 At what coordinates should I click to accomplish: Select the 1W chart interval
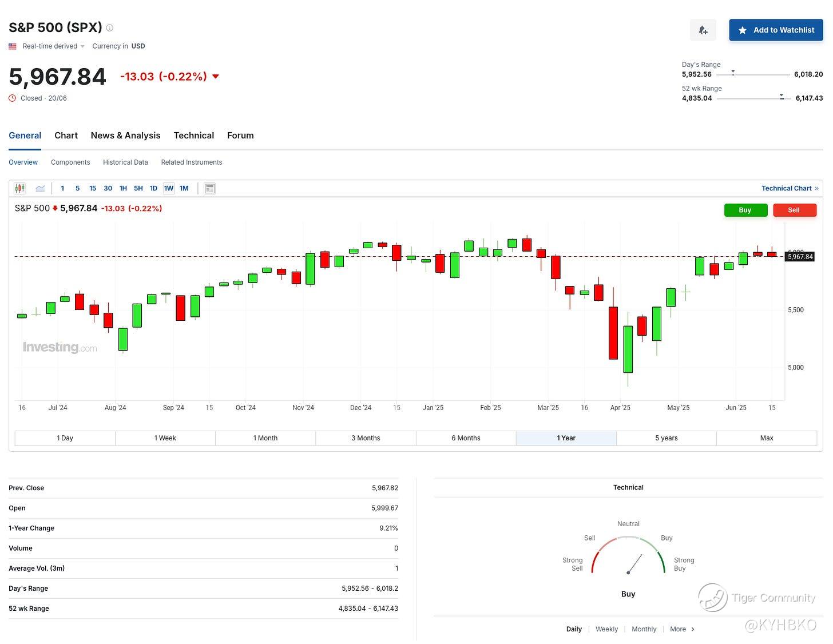[169, 188]
